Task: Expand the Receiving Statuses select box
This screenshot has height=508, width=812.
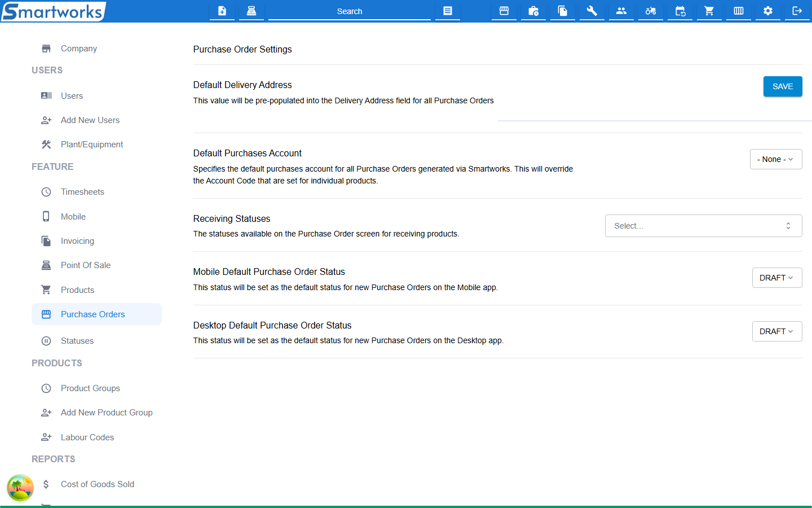Action: tap(704, 226)
